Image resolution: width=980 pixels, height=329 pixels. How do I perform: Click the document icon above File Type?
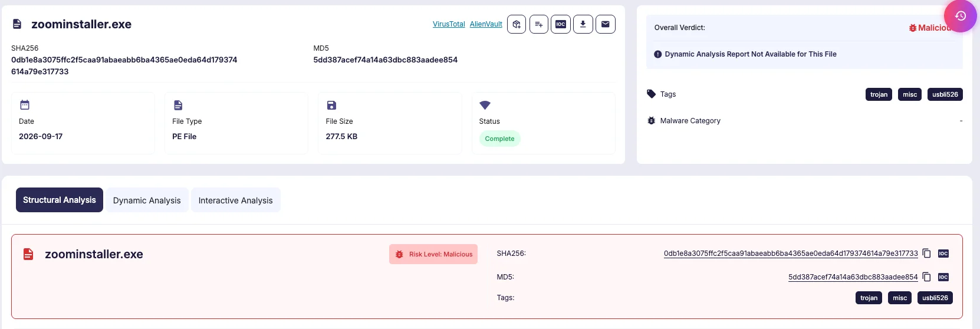178,105
